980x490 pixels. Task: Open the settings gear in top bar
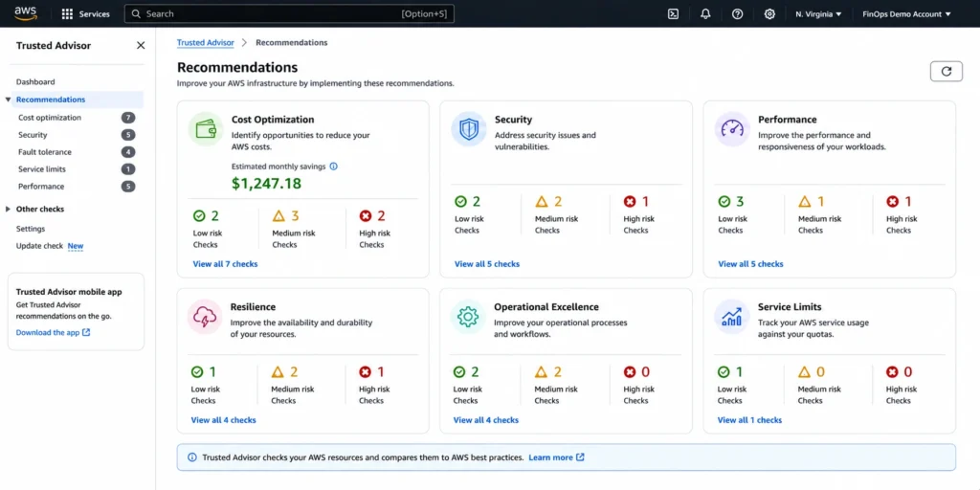(x=770, y=13)
